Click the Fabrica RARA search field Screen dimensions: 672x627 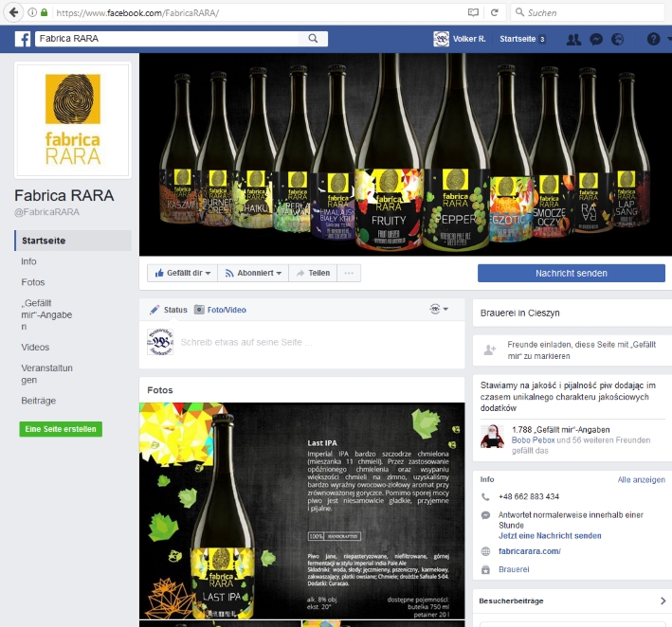(x=167, y=39)
